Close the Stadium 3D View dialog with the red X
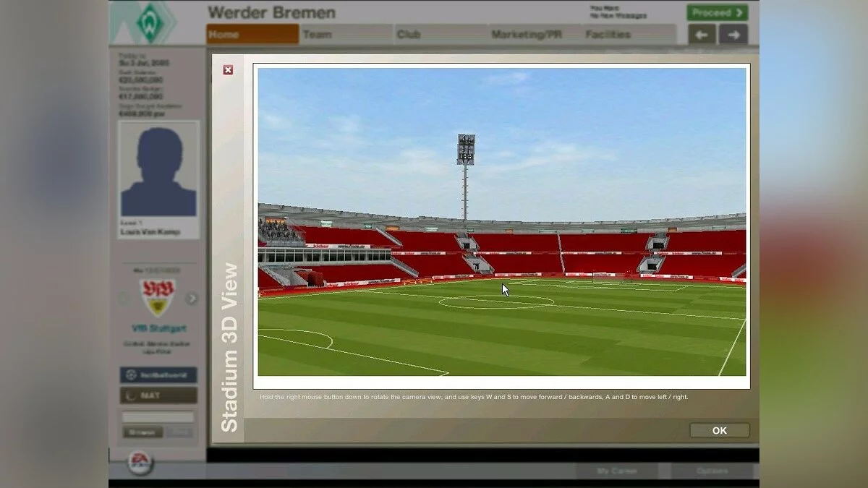Screen dimensions: 868x488 [228, 70]
